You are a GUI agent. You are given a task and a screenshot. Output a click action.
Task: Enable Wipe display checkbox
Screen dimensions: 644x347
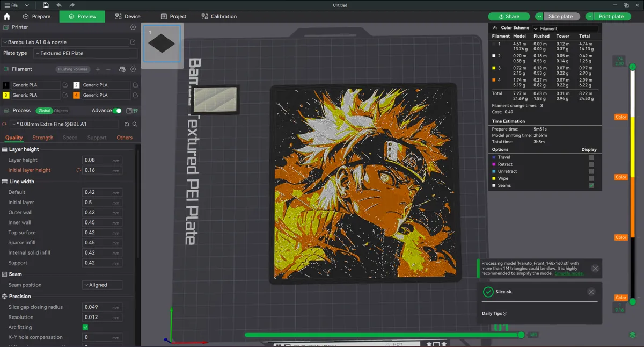coord(591,178)
